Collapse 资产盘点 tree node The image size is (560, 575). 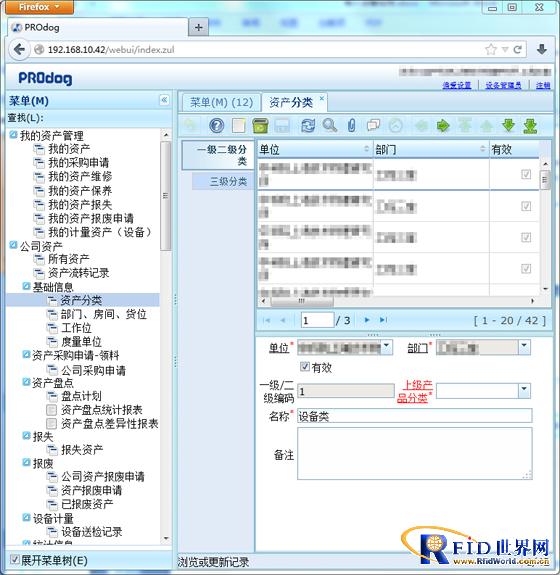click(x=26, y=382)
